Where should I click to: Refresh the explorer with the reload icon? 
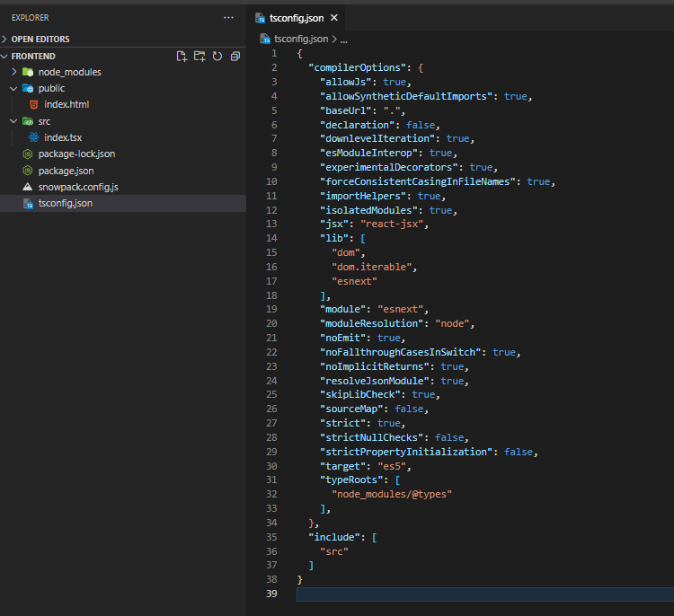(217, 57)
